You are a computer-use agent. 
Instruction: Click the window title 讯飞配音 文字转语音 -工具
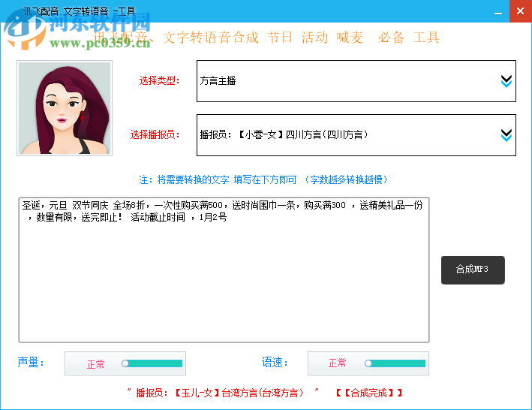tap(79, 11)
